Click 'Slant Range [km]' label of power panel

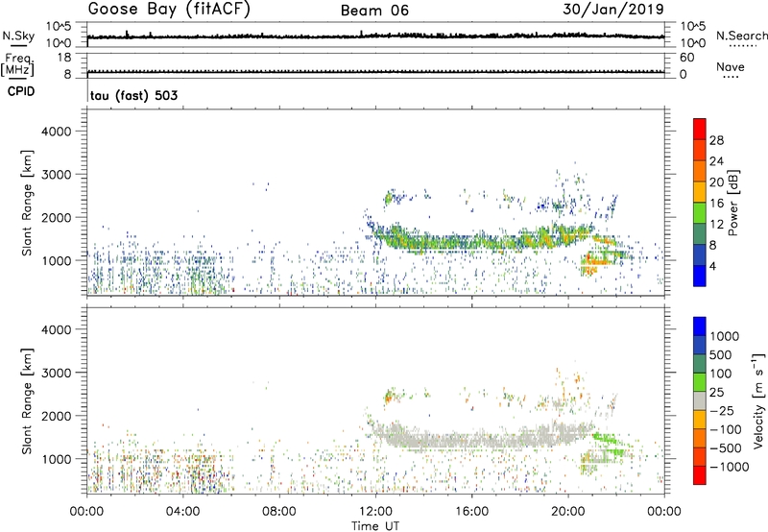pyautogui.click(x=27, y=203)
